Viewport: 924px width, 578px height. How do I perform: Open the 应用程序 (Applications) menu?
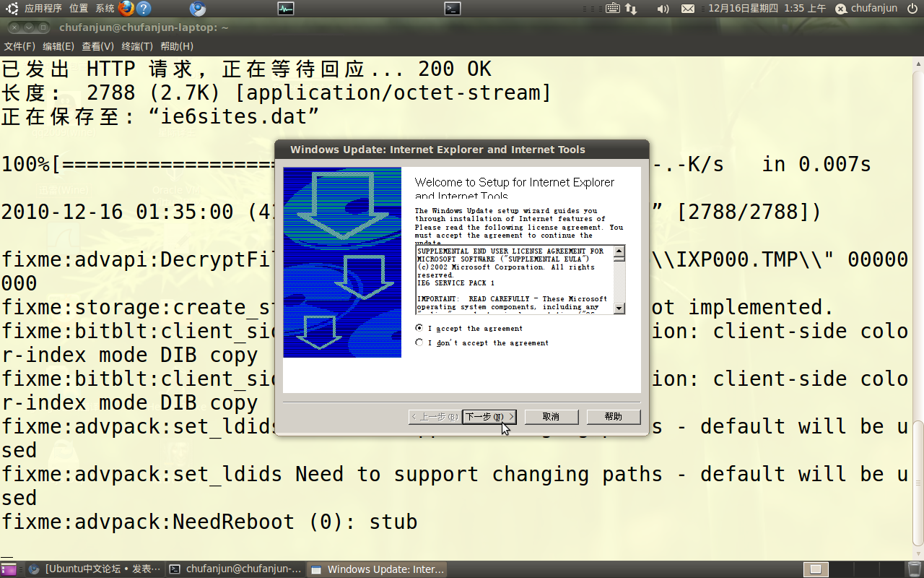[x=43, y=9]
